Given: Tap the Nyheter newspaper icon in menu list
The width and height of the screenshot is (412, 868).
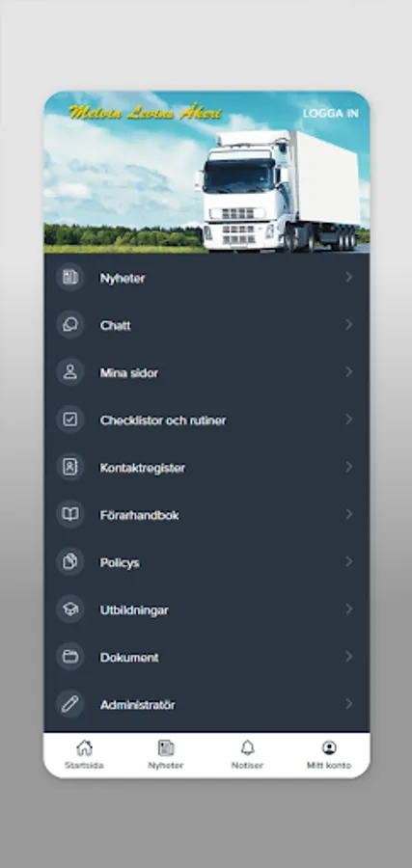Looking at the screenshot, I should point(70,278).
